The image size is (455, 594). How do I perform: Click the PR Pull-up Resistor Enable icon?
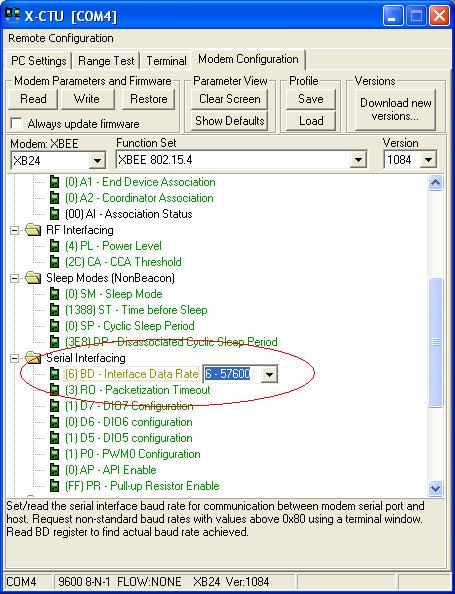(55, 486)
